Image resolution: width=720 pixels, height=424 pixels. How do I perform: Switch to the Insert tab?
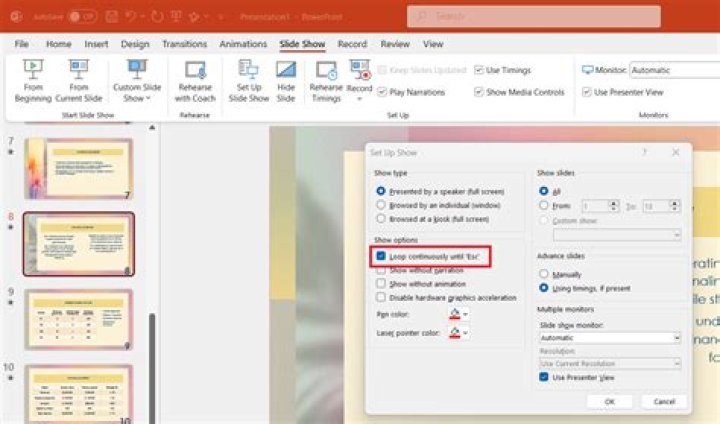tap(96, 44)
